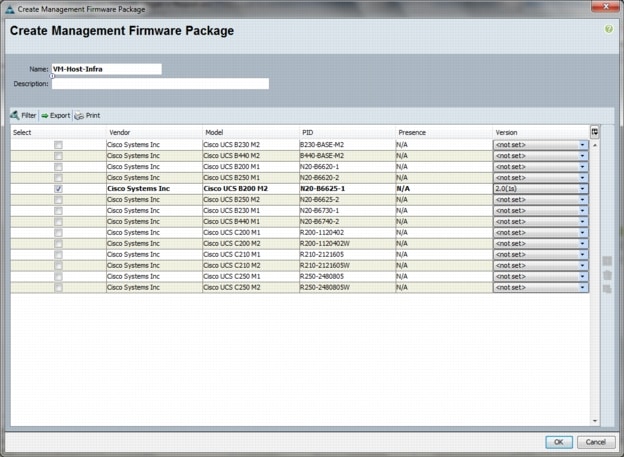Open the help question mark icon
Screen dimensions: 624x457
608,29
